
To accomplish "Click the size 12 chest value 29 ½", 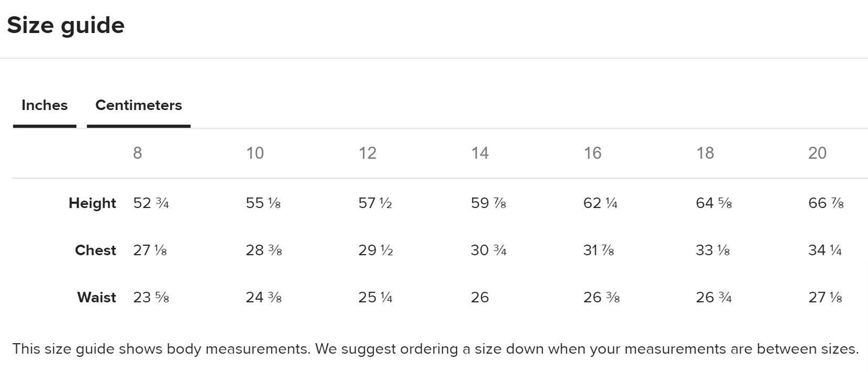I will [375, 250].
